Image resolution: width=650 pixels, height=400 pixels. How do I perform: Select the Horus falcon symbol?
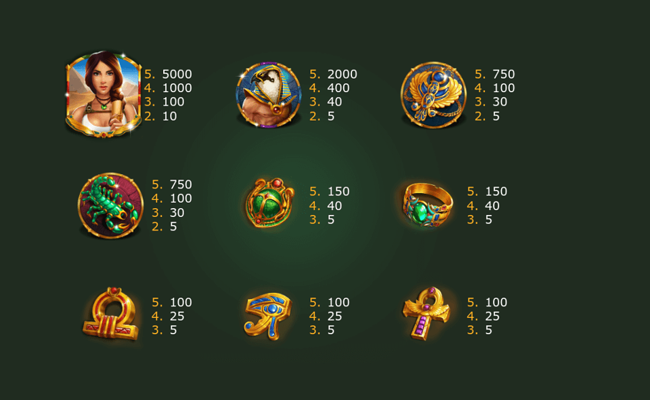point(268,95)
